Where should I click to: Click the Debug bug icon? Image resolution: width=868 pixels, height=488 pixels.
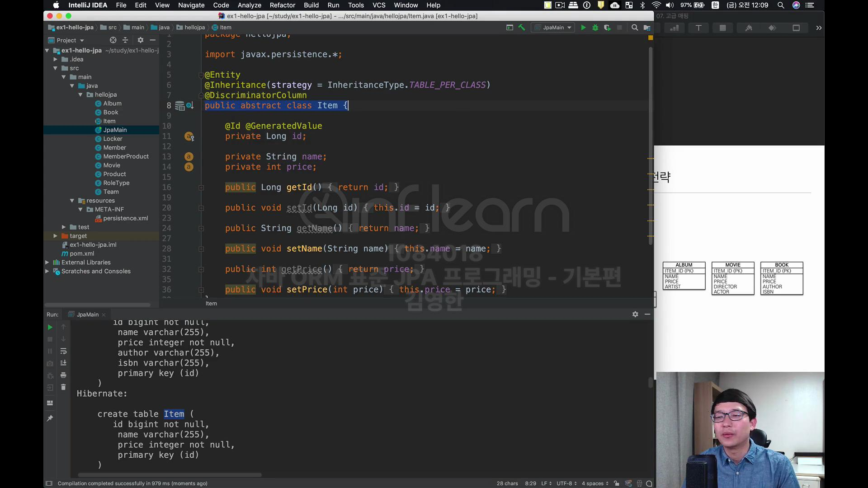[x=595, y=28]
